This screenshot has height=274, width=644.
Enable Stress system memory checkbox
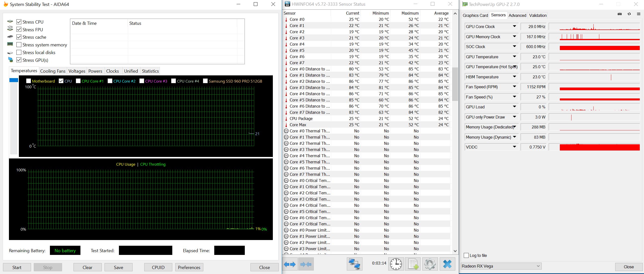[x=19, y=45]
